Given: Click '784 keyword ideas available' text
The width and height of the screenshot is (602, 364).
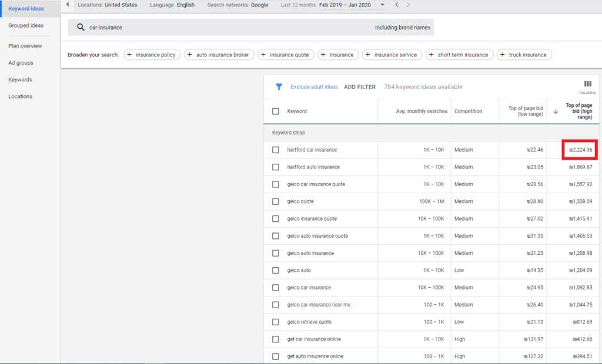Looking at the screenshot, I should coord(423,87).
